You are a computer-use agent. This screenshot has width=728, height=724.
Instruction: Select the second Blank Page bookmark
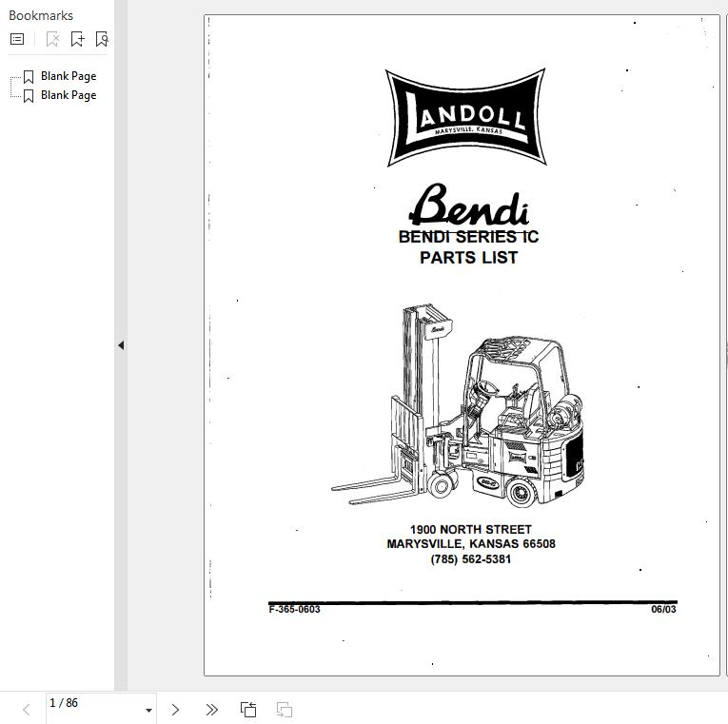pos(69,95)
